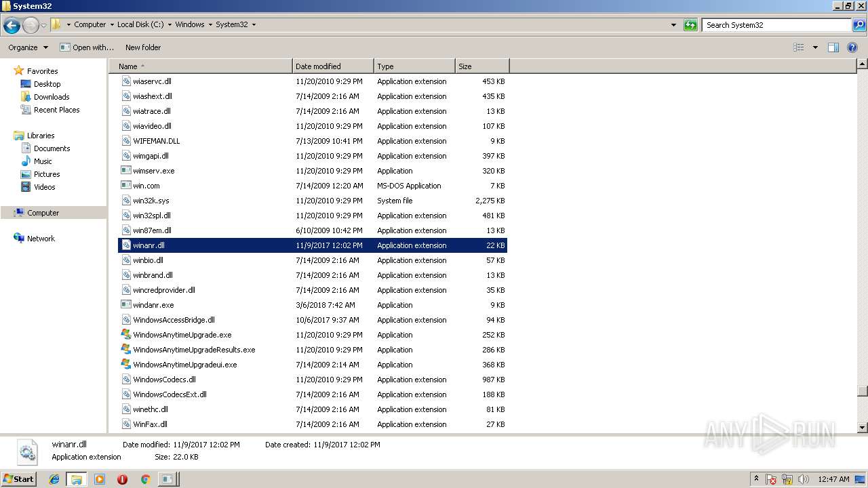The height and width of the screenshot is (488, 868).
Task: Open the Organize menu
Action: tap(28, 47)
